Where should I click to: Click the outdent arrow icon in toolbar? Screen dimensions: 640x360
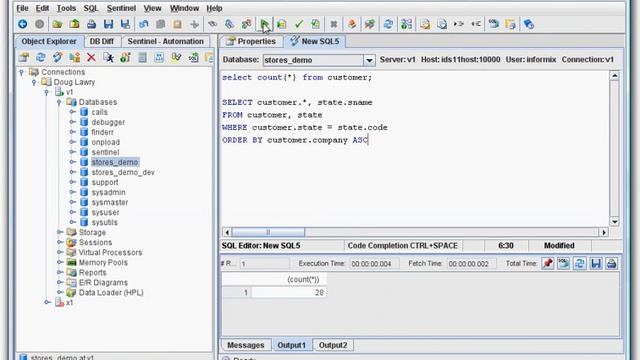pos(476,24)
